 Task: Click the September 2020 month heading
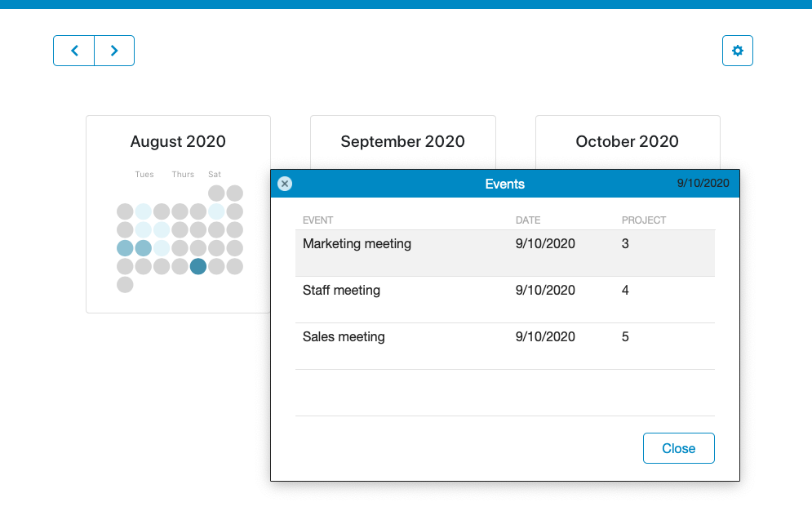[x=403, y=141]
